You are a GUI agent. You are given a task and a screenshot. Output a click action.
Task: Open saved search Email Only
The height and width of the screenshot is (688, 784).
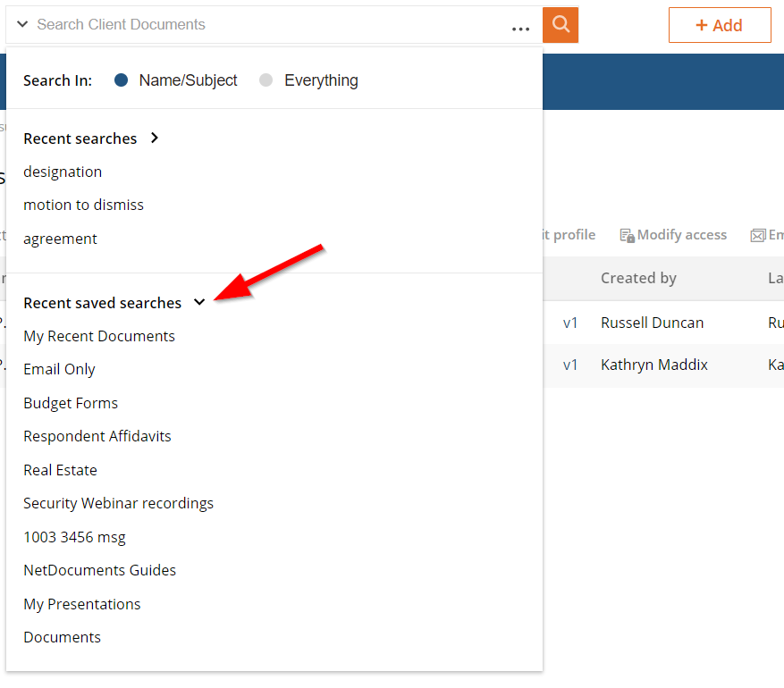[x=59, y=369]
